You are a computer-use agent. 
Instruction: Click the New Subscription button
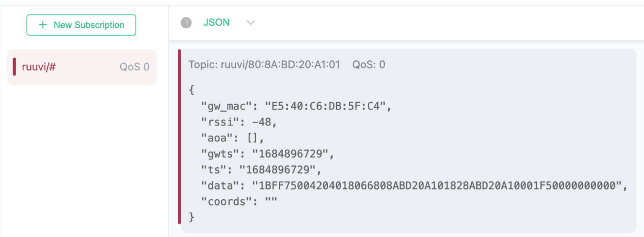(x=81, y=25)
